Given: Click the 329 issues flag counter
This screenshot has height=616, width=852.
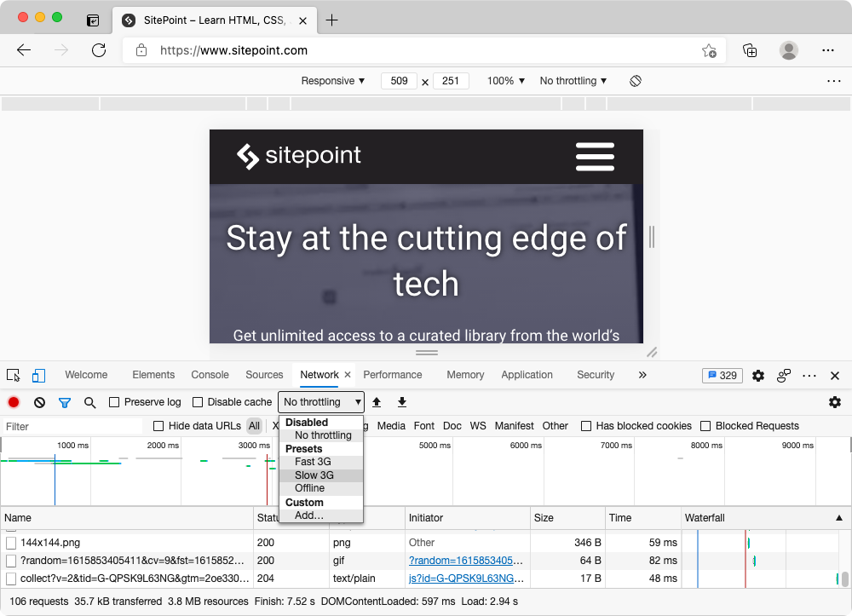Looking at the screenshot, I should pyautogui.click(x=721, y=375).
